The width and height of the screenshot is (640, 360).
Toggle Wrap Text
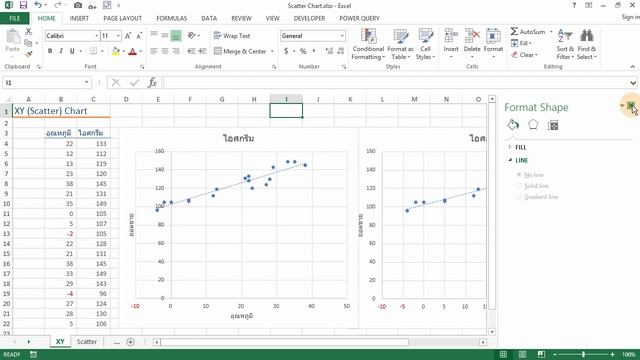point(232,36)
